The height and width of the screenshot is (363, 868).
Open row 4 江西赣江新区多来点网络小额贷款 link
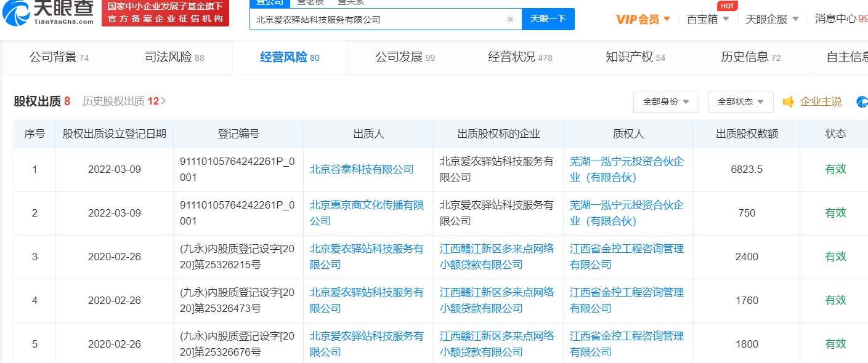(497, 300)
